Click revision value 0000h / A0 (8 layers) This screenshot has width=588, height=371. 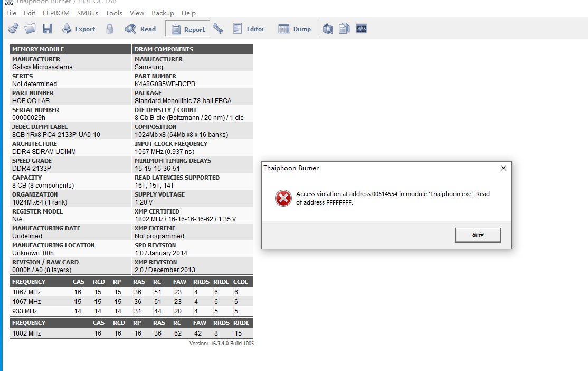(42, 270)
